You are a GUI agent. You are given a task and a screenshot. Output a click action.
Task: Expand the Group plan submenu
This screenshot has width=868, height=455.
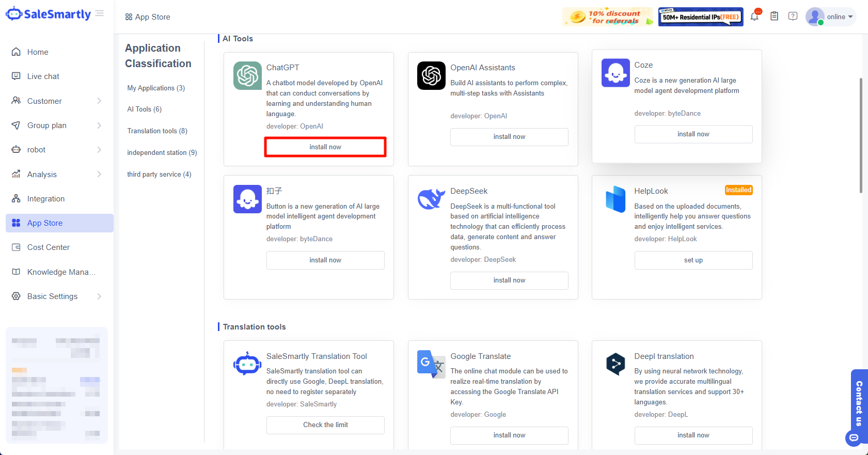tap(57, 125)
